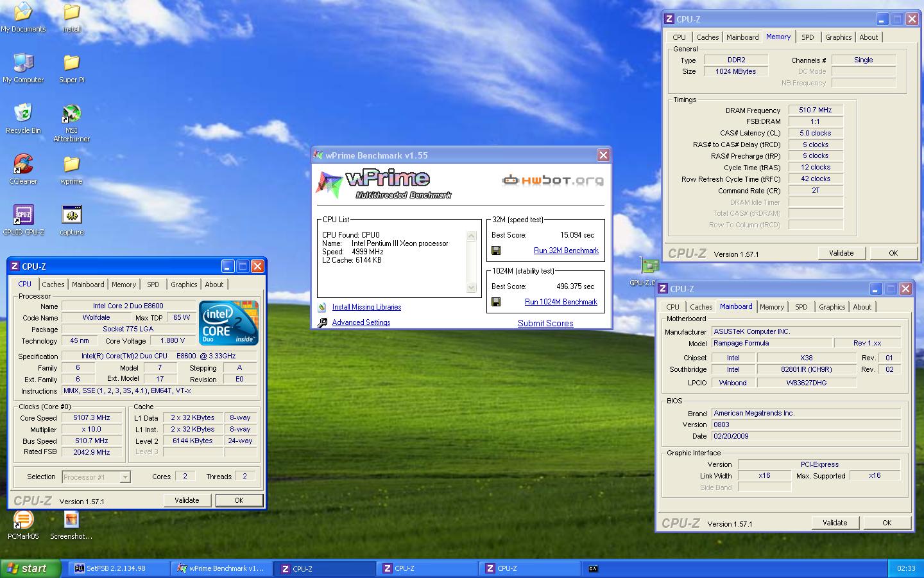Viewport: 924px width, 578px height.
Task: Open the capture desktop icon
Action: pyautogui.click(x=71, y=221)
